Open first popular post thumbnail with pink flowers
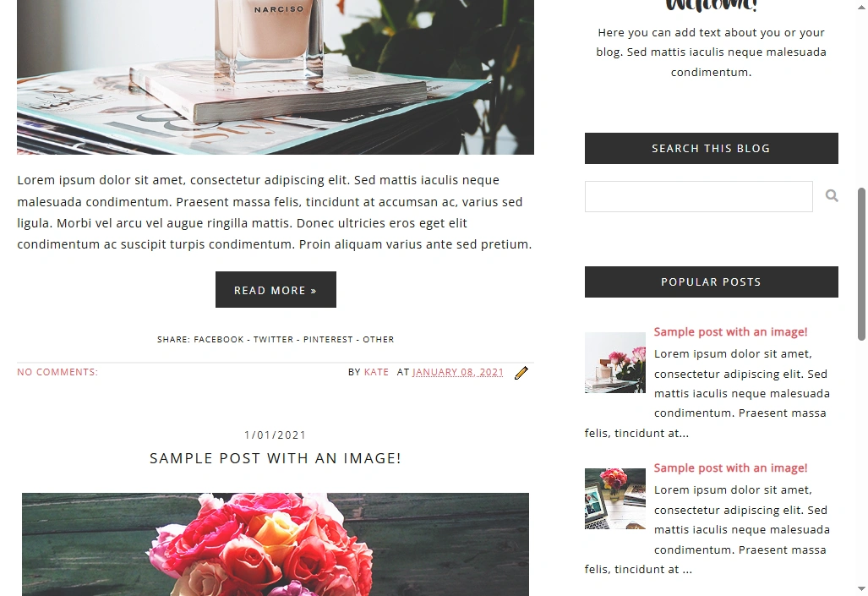 pos(615,363)
